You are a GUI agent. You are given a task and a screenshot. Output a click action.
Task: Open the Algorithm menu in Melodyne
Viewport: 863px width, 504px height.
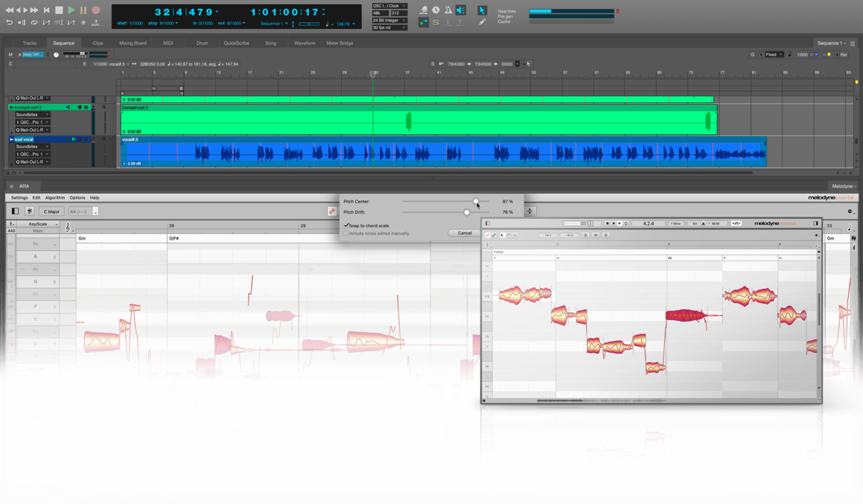click(55, 198)
